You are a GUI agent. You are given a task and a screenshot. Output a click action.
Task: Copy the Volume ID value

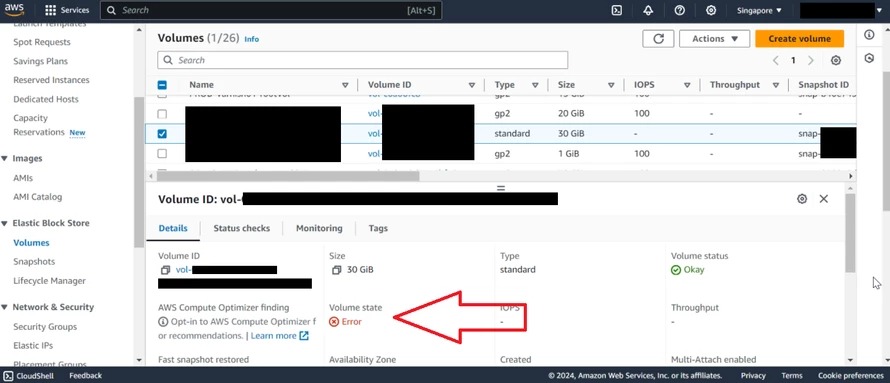165,270
